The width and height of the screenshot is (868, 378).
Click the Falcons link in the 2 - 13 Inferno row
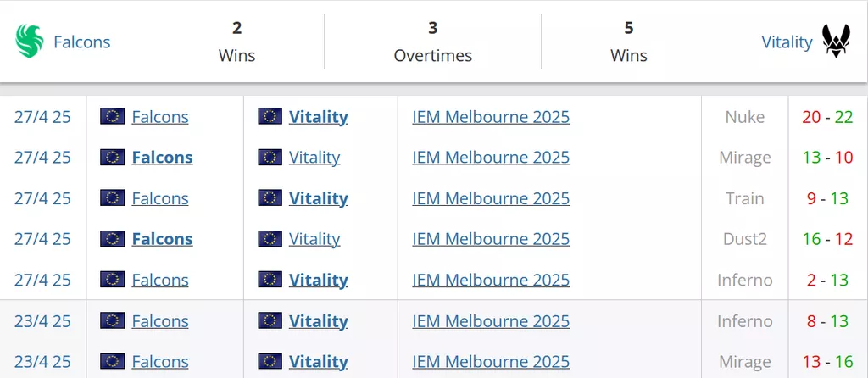160,280
